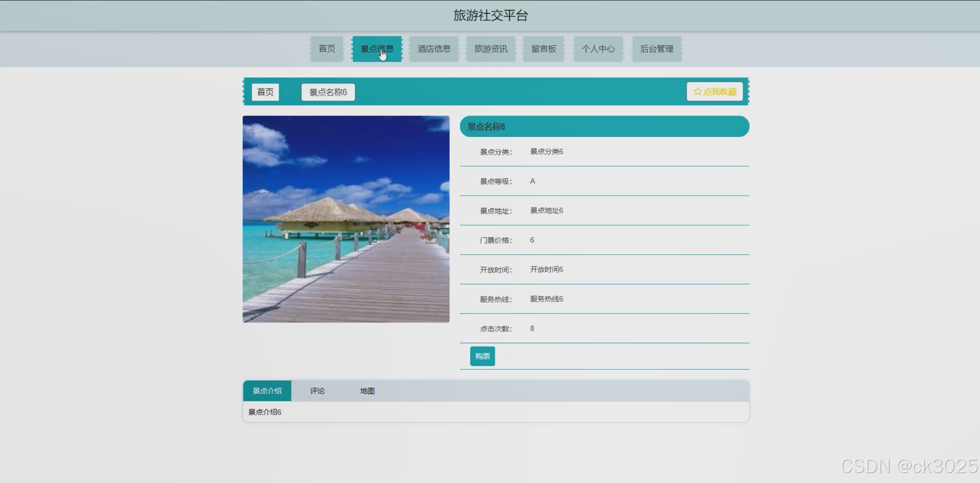Select the 景点介绍 tab
Screen dimensions: 980x483
point(267,391)
